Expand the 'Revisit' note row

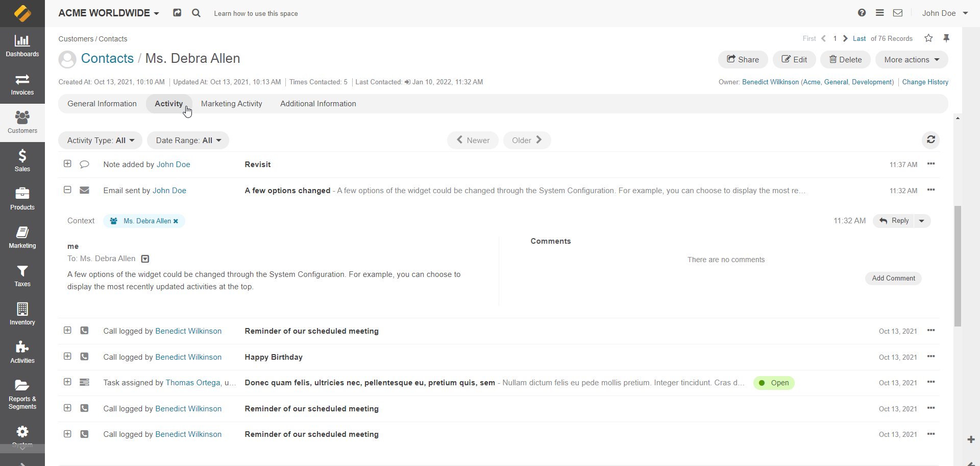click(x=67, y=164)
